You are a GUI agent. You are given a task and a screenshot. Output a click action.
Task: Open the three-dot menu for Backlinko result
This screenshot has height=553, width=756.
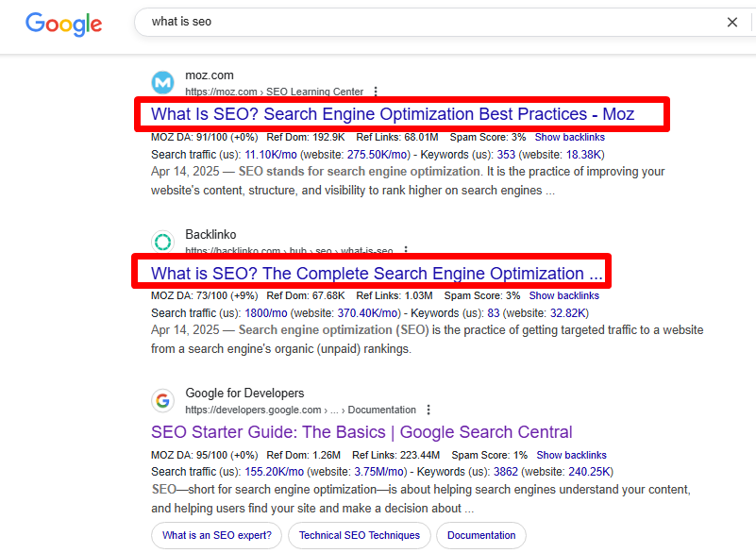point(406,250)
